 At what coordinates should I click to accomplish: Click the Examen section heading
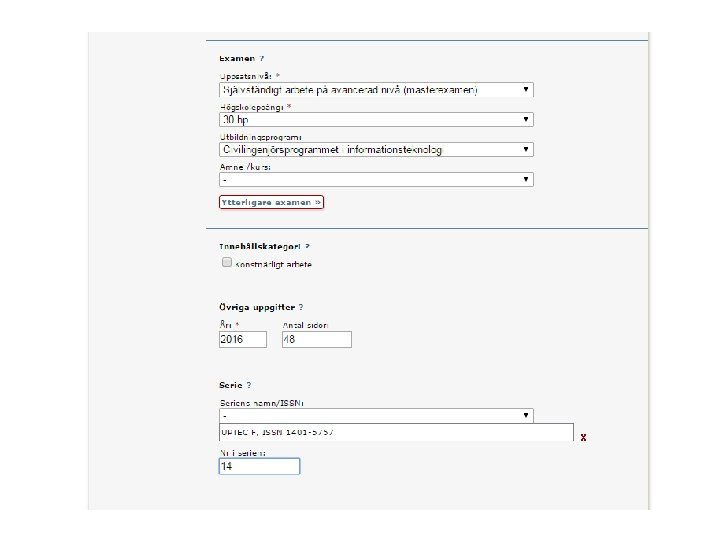coord(237,60)
